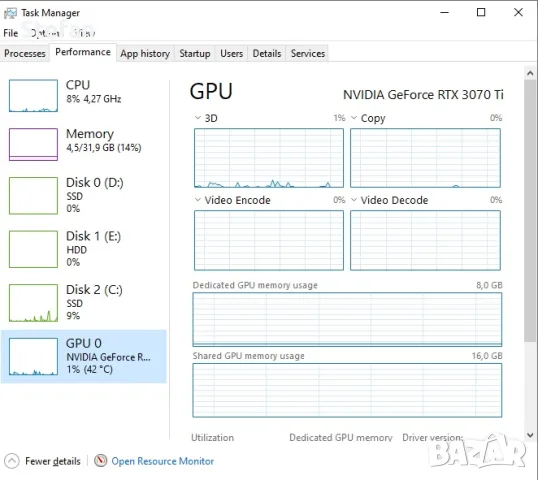Open Disk 1 (E:) HDD entry
This screenshot has height=480, width=538.
click(x=84, y=249)
